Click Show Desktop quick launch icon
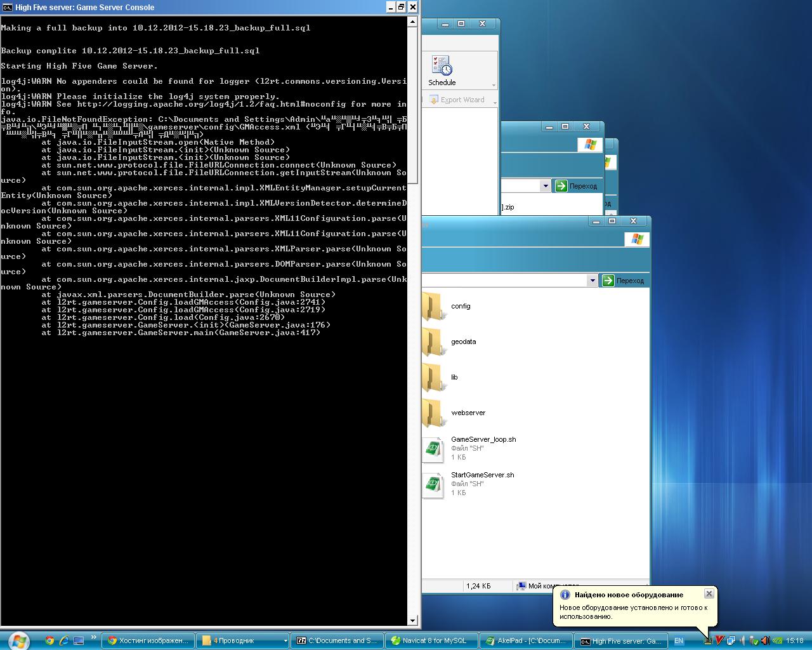The height and width of the screenshot is (650, 812). (79, 640)
